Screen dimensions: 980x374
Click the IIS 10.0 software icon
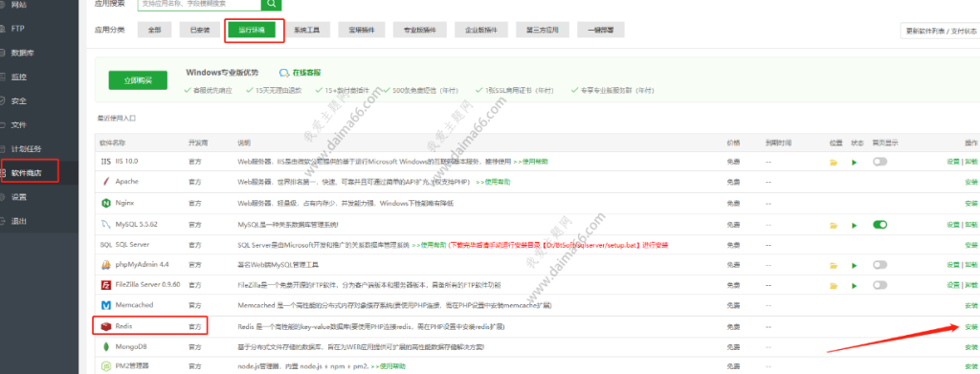pyautogui.click(x=105, y=161)
